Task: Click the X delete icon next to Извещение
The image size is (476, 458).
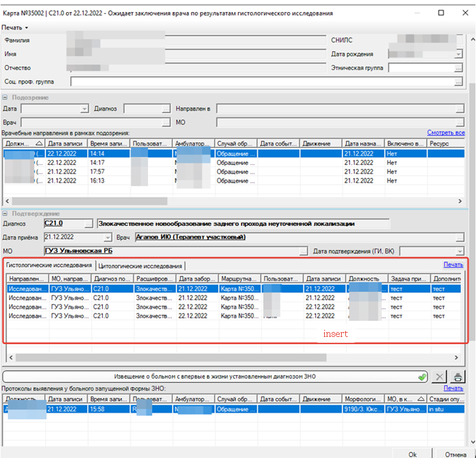Action: click(x=439, y=377)
